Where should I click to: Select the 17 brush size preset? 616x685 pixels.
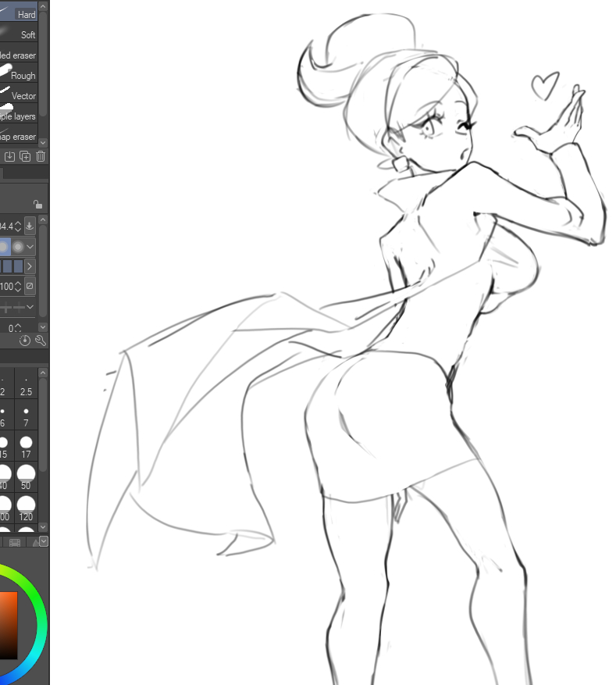point(26,445)
